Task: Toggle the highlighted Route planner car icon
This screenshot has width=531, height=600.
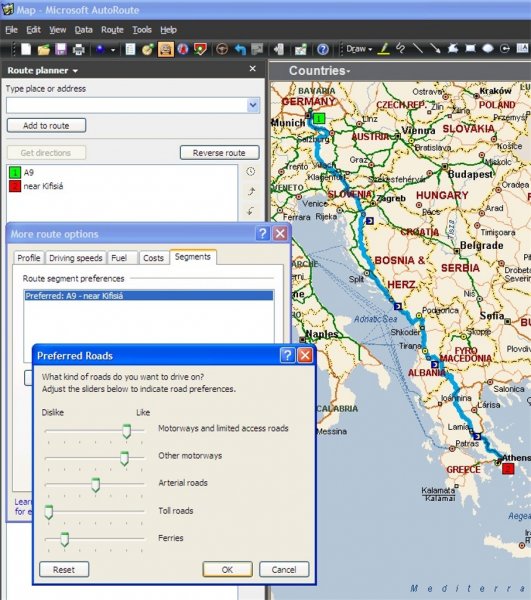Action: click(166, 49)
